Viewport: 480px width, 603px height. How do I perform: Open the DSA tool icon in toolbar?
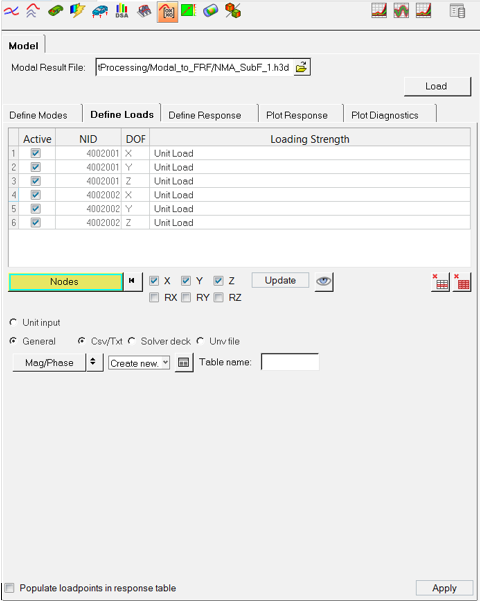point(122,11)
